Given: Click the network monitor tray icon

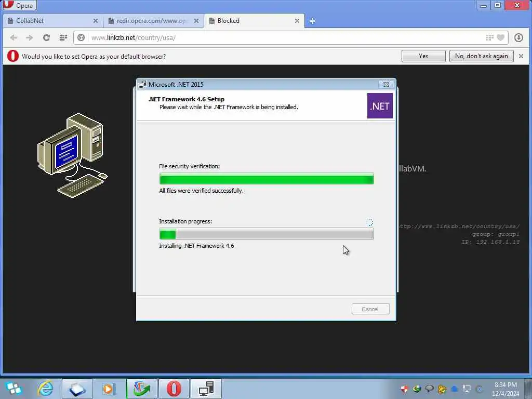Looking at the screenshot, I should click(467, 389).
